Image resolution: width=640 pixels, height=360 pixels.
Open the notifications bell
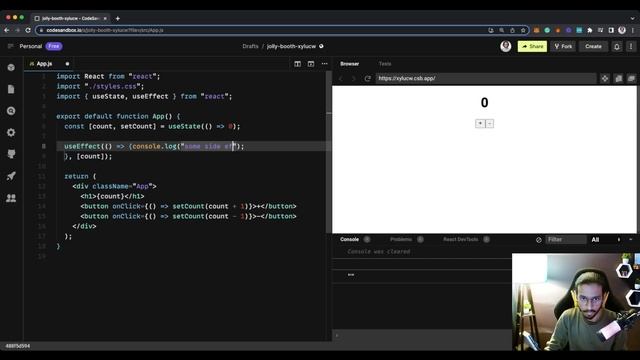[617, 47]
